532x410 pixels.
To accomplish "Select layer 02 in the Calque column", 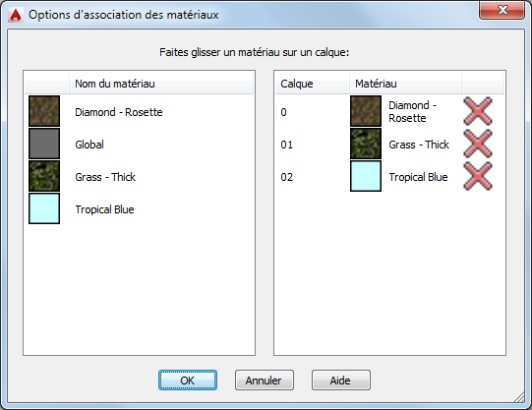I will (287, 177).
